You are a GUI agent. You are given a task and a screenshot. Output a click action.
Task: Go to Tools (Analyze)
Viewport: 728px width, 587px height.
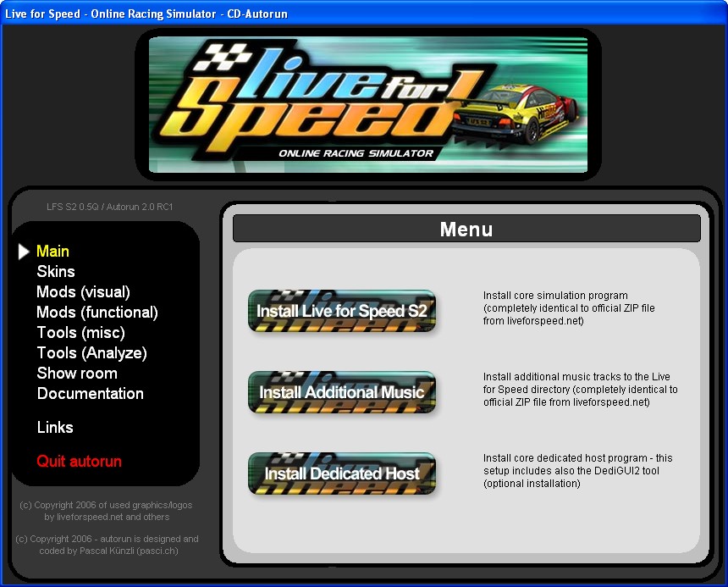pyautogui.click(x=92, y=353)
